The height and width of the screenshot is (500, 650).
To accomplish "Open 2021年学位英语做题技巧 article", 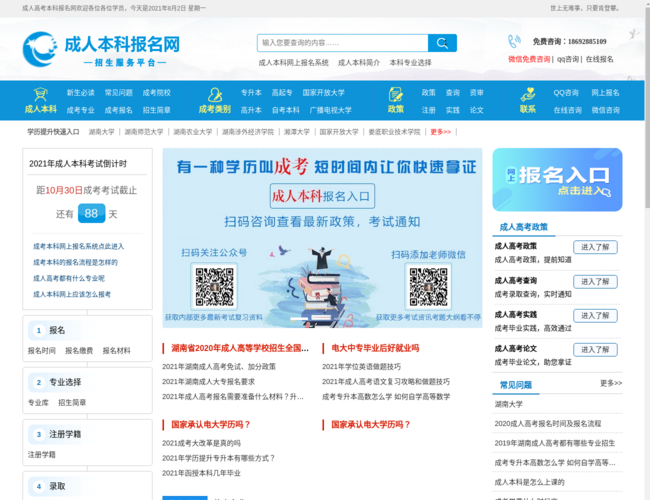I will (x=361, y=367).
